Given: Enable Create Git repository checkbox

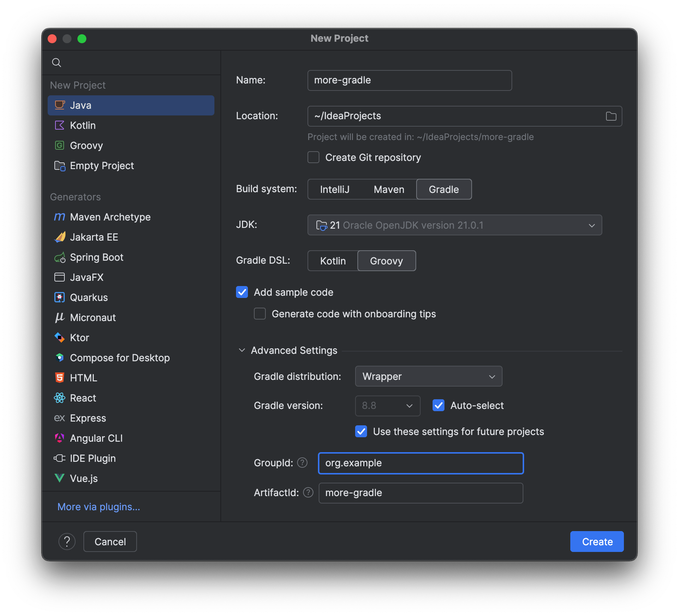Looking at the screenshot, I should [313, 158].
